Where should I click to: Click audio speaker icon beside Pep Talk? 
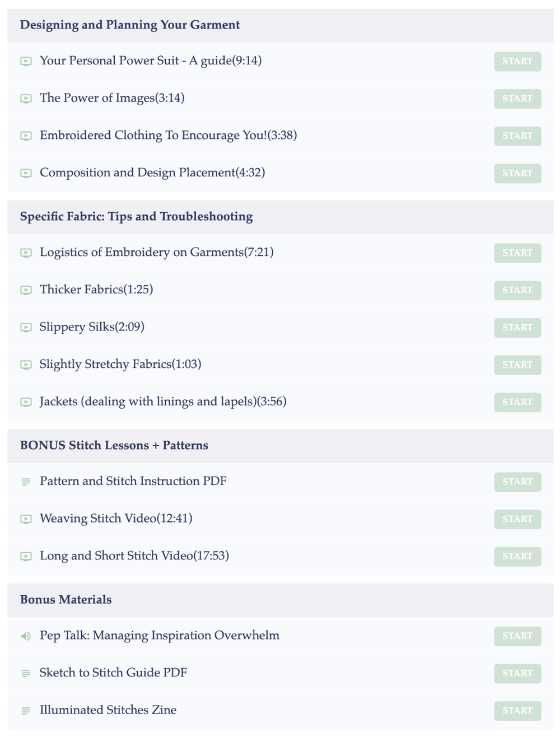(x=26, y=636)
